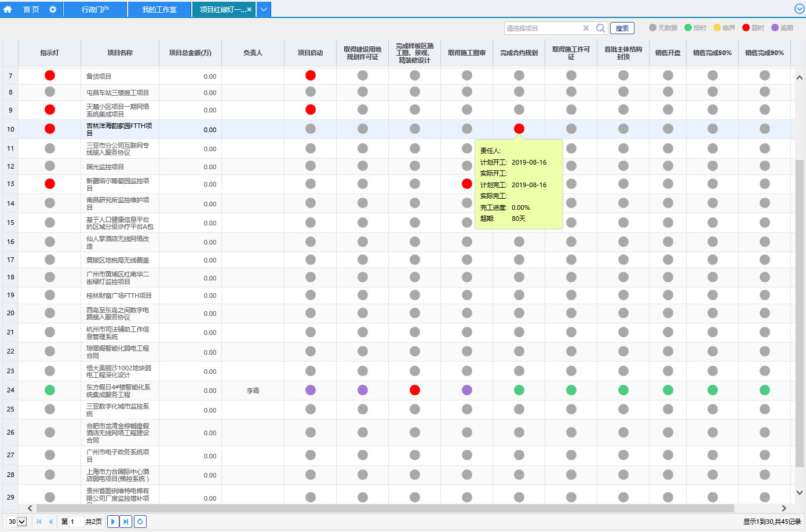Jump to the last page of records
The width and height of the screenshot is (806, 532).
click(126, 522)
